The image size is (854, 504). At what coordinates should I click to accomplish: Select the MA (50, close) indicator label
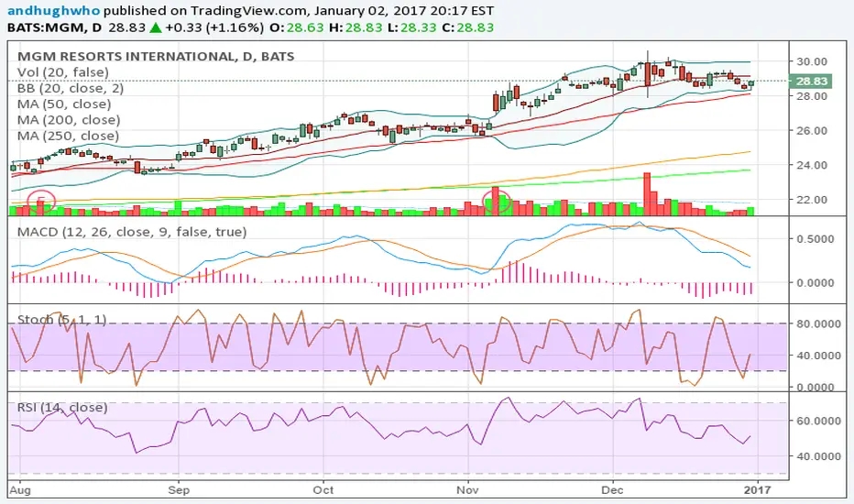tap(64, 104)
